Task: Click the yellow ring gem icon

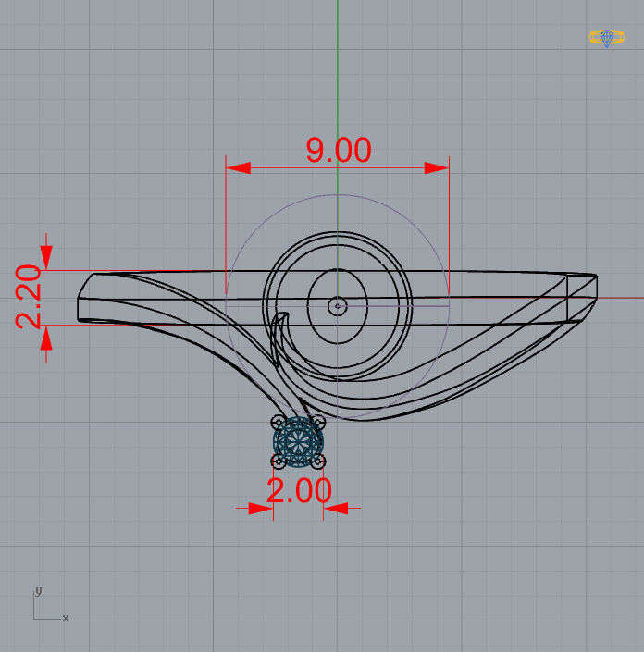Action: 607,38
